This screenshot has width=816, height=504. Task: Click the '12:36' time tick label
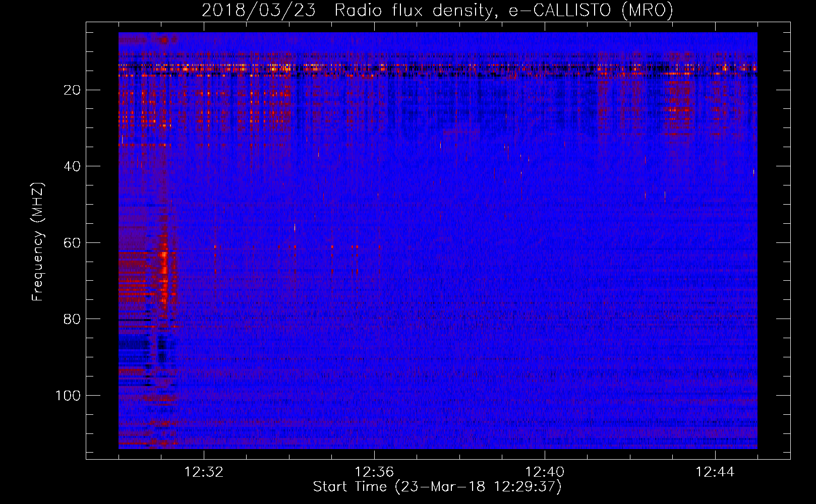point(374,472)
